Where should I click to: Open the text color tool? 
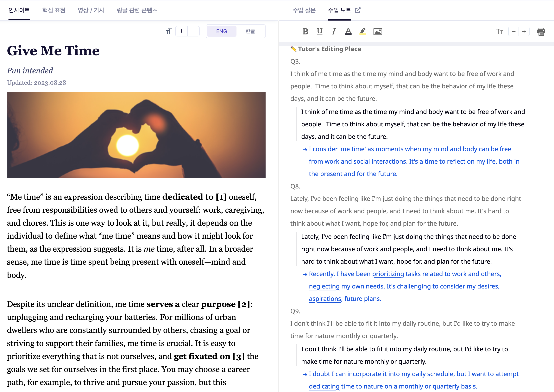tap(348, 31)
